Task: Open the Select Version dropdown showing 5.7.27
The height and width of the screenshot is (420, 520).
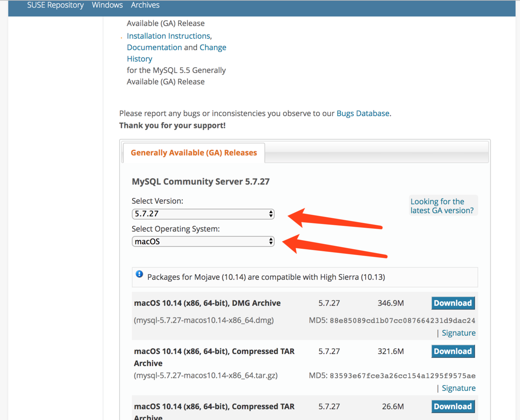Action: pos(203,214)
